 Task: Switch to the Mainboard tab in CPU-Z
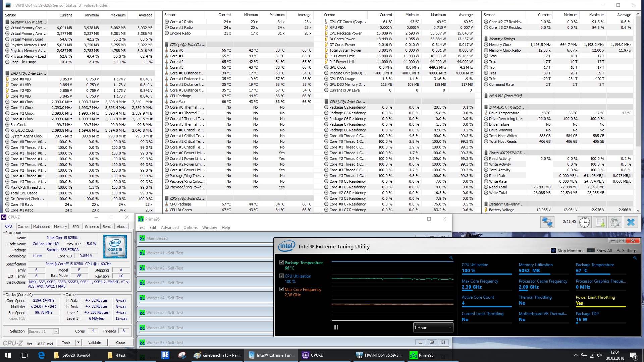pyautogui.click(x=42, y=227)
